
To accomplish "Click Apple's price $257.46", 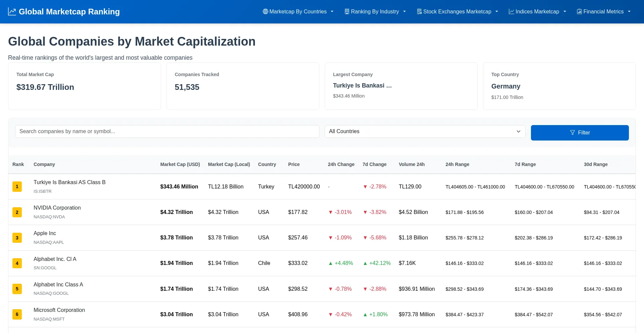I will [298, 238].
